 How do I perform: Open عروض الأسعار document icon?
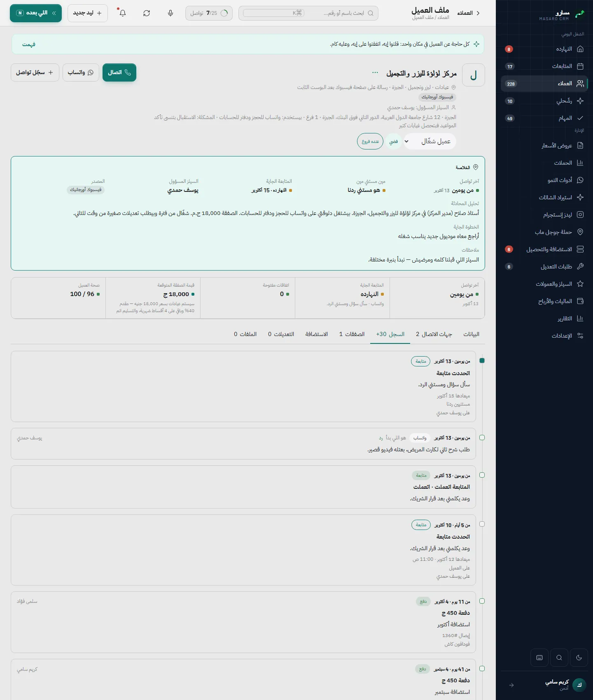tap(580, 145)
